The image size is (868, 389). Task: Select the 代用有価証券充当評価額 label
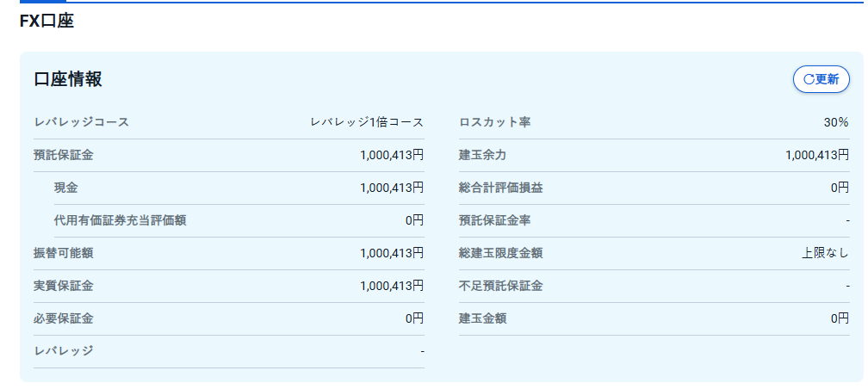coord(120,220)
